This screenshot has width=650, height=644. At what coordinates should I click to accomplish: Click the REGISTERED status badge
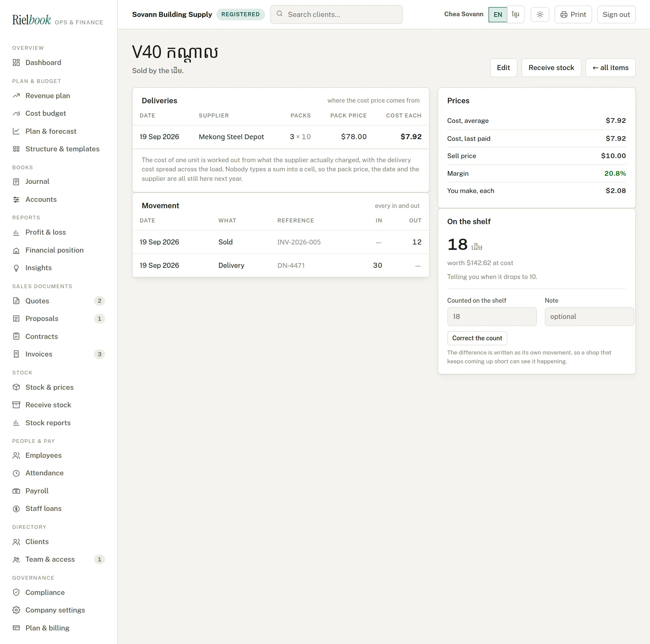[240, 14]
